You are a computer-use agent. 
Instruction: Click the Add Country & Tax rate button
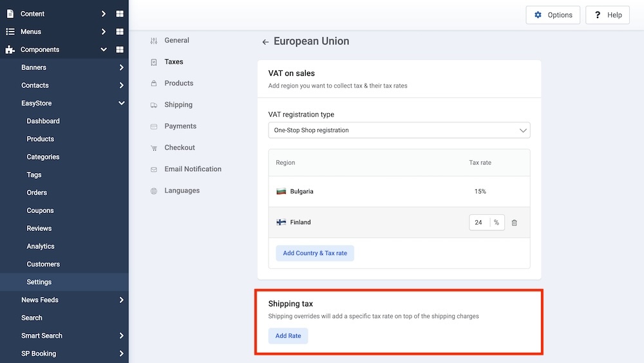(315, 253)
